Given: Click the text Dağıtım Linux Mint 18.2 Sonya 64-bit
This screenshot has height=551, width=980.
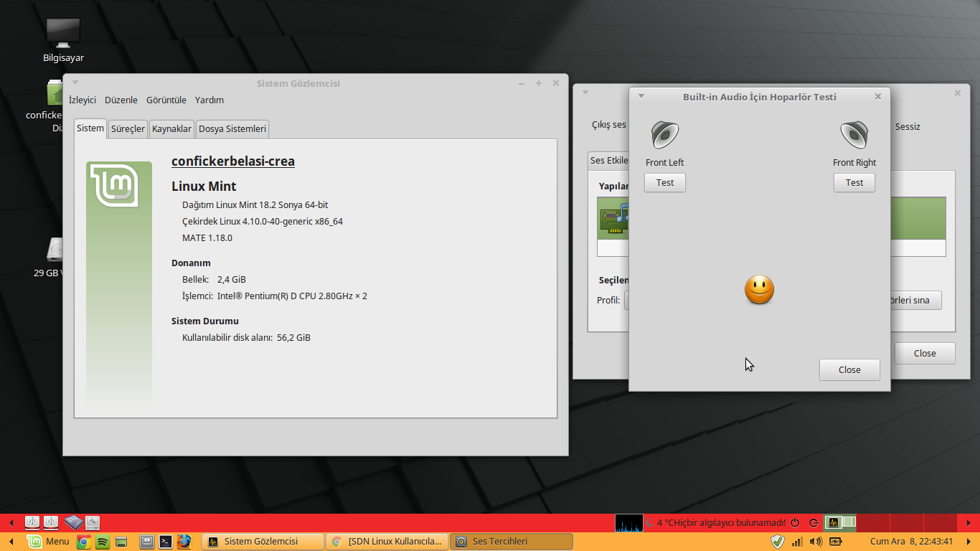Looking at the screenshot, I should click(x=255, y=205).
